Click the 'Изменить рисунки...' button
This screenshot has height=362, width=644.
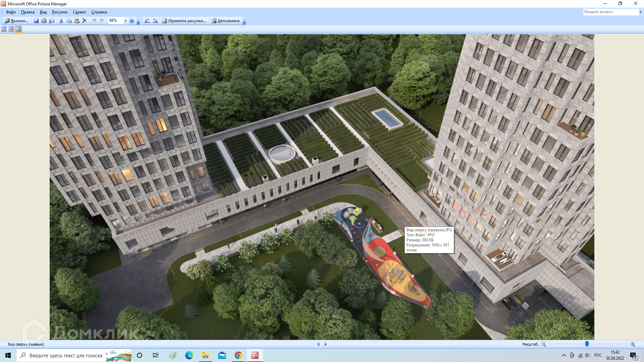(x=184, y=21)
